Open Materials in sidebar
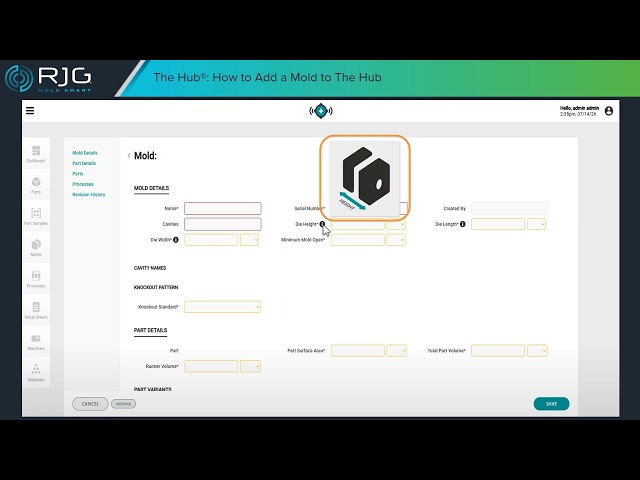This screenshot has width=640, height=480. 36,373
